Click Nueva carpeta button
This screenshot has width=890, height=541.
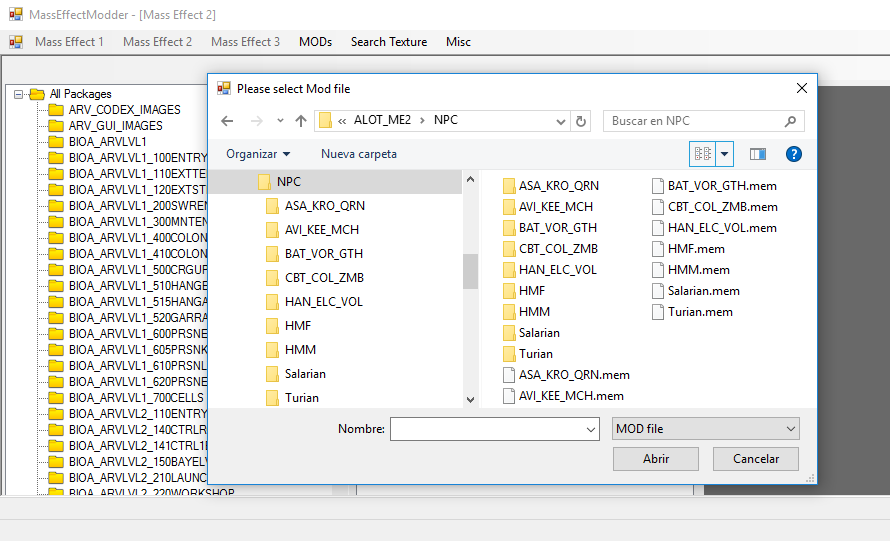tap(359, 154)
